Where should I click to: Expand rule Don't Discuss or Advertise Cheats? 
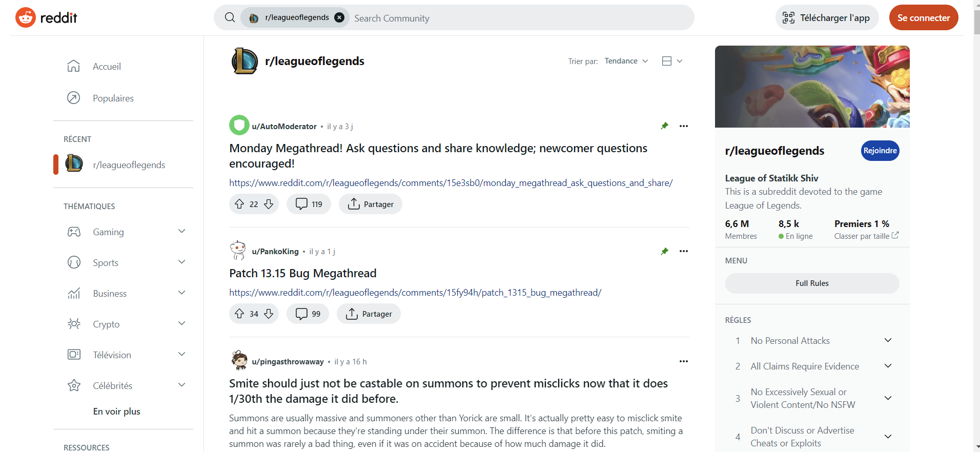(x=888, y=437)
